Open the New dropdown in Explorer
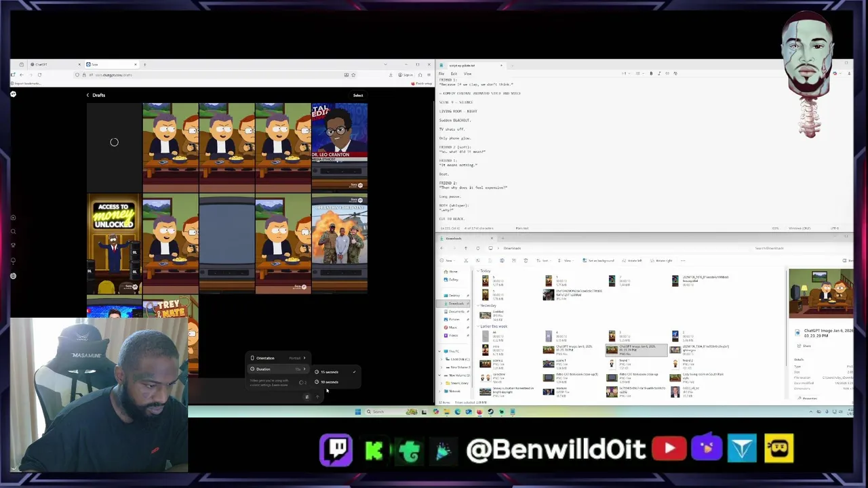Viewport: 868px width, 488px height. (x=448, y=260)
